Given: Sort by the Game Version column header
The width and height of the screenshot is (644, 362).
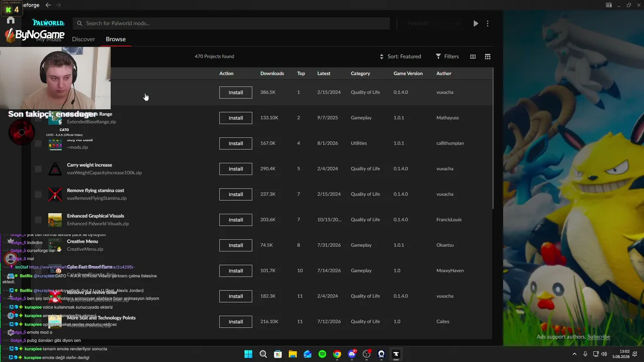Looking at the screenshot, I should coord(408,73).
